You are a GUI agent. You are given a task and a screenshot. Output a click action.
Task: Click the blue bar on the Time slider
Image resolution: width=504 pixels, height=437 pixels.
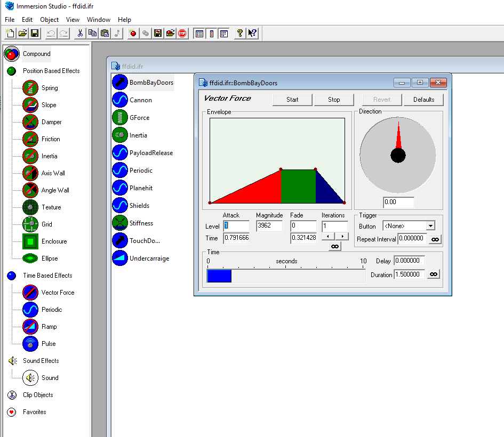tap(219, 276)
